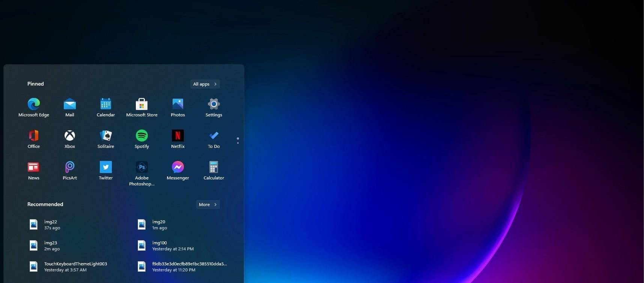Open the Settings gear app
The width and height of the screenshot is (644, 283).
[214, 107]
